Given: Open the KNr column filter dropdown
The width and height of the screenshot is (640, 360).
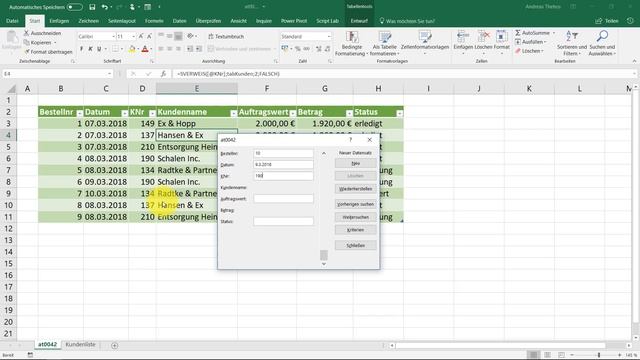Looking at the screenshot, I should tap(152, 113).
